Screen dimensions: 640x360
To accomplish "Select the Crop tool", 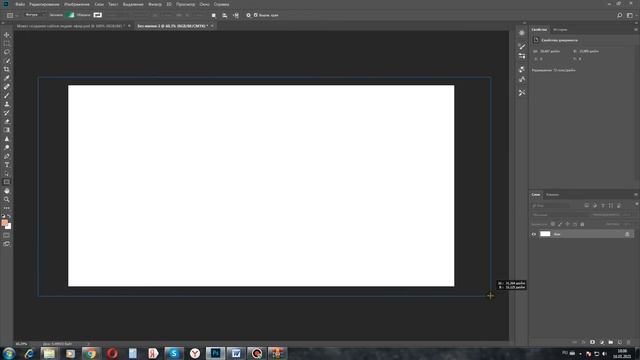I will pos(7,69).
